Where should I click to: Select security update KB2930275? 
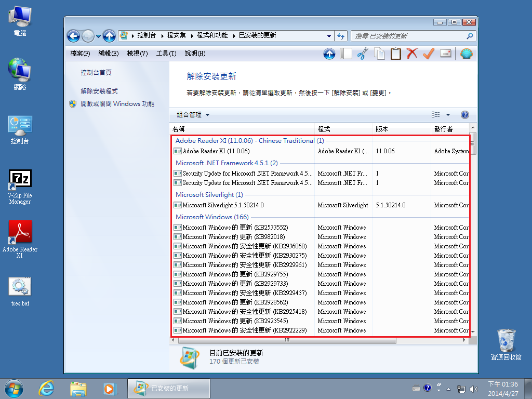coord(320,256)
